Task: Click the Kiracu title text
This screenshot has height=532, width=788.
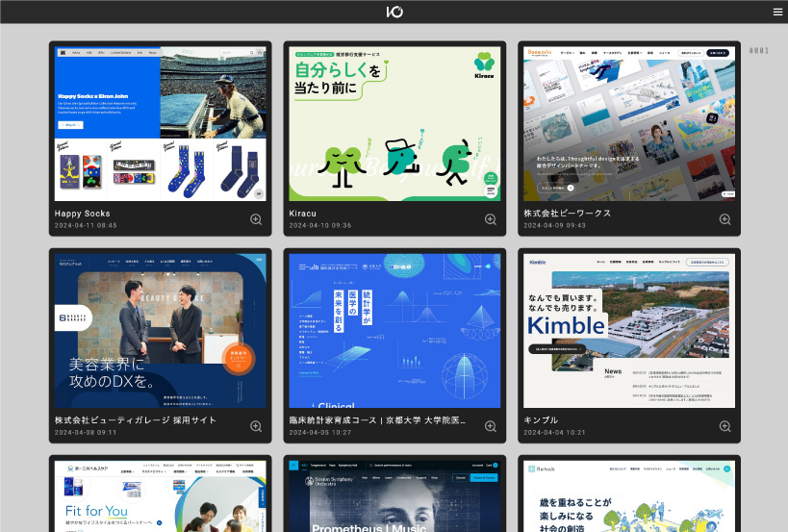Action: click(x=302, y=214)
